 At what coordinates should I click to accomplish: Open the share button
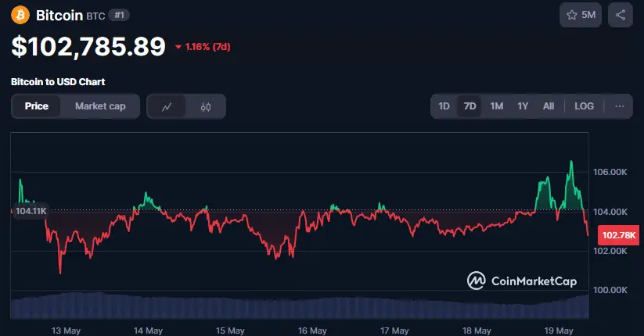tap(621, 15)
